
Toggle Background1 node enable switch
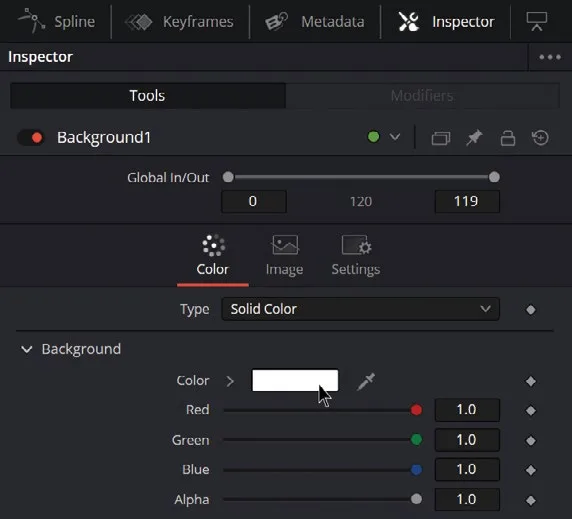31,138
